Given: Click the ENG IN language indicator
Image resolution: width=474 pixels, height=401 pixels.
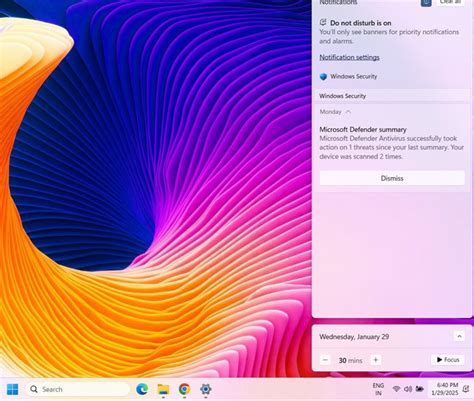Looking at the screenshot, I should (378, 389).
